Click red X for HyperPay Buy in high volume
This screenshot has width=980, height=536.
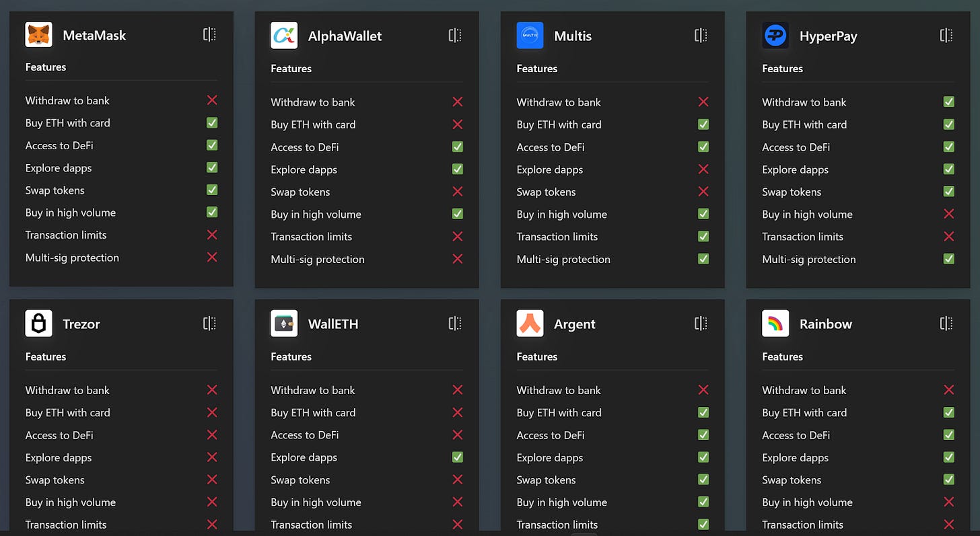949,214
